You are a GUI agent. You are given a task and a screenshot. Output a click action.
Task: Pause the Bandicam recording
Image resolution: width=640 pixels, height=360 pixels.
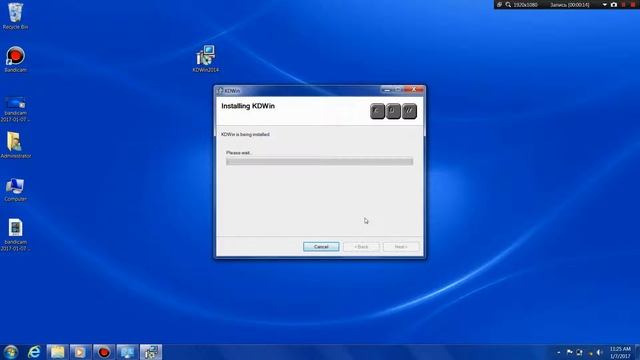(623, 5)
